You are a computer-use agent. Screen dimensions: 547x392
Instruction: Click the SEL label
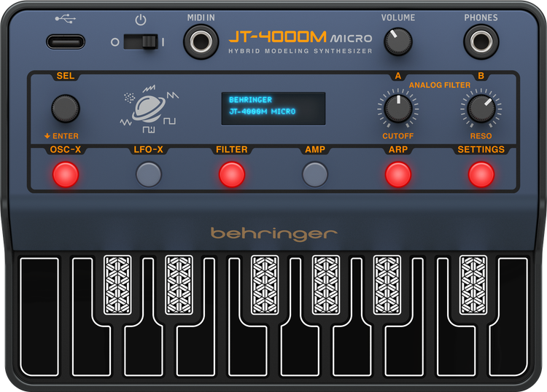tap(65, 76)
